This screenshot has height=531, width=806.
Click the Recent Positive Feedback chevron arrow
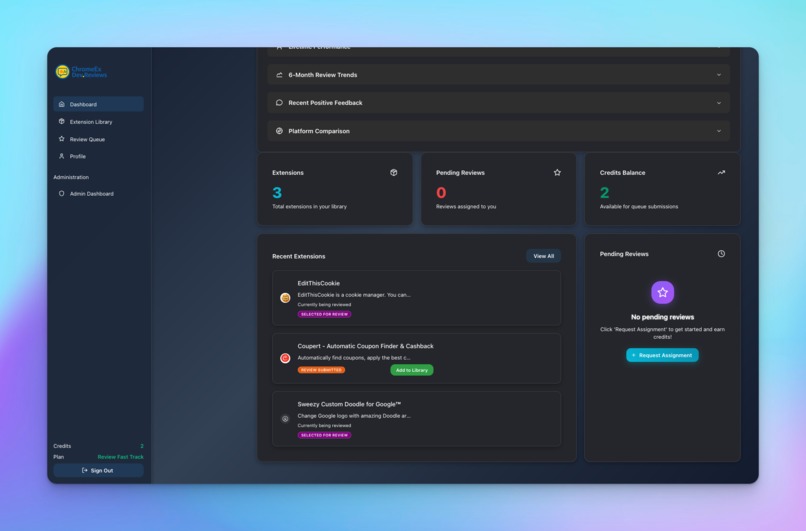pos(719,103)
